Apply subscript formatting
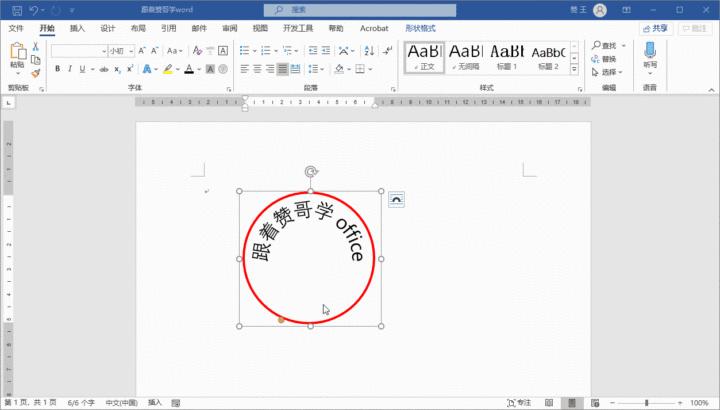 point(117,69)
